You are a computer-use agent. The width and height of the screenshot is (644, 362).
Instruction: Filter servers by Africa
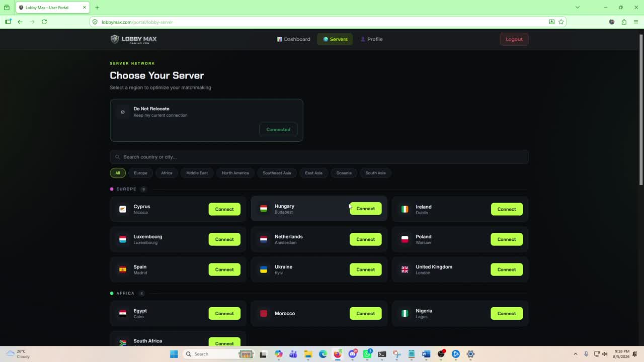(167, 173)
